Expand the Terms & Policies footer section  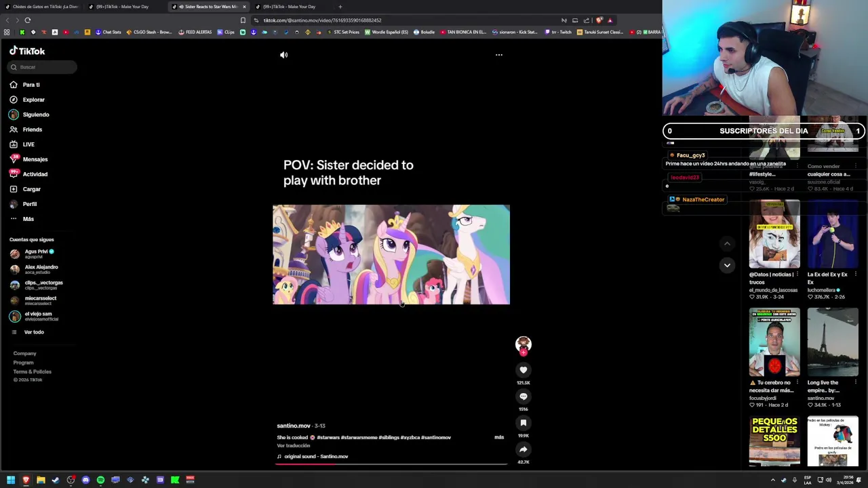click(x=32, y=371)
